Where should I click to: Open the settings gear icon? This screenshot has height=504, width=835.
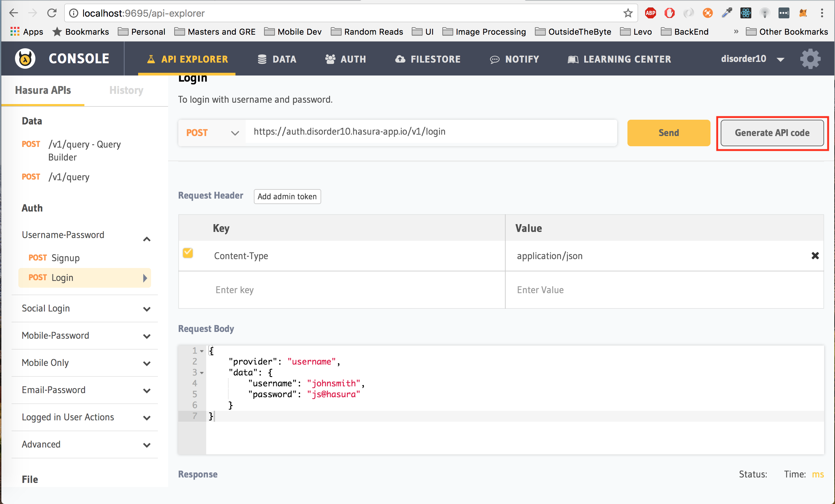(810, 59)
